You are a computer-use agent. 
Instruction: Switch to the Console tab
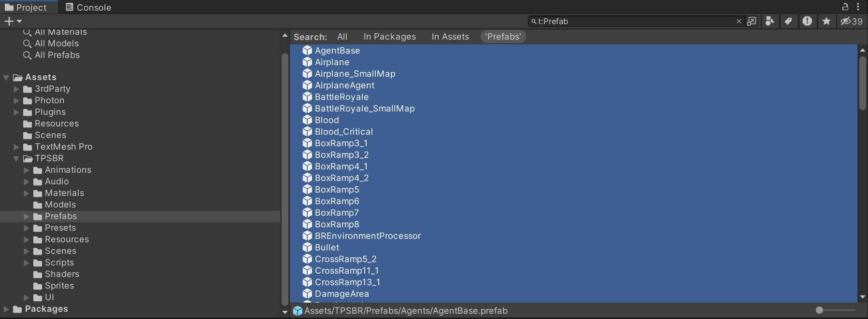[x=88, y=7]
